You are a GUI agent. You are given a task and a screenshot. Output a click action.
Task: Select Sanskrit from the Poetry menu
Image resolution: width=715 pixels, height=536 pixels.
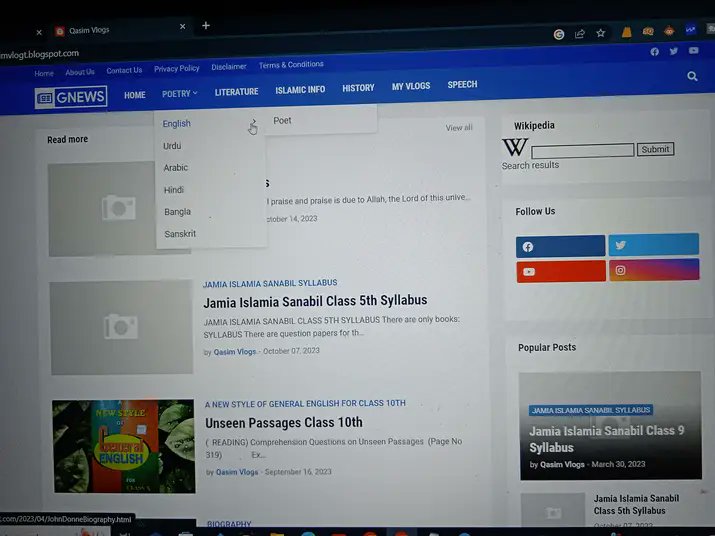pyautogui.click(x=180, y=234)
